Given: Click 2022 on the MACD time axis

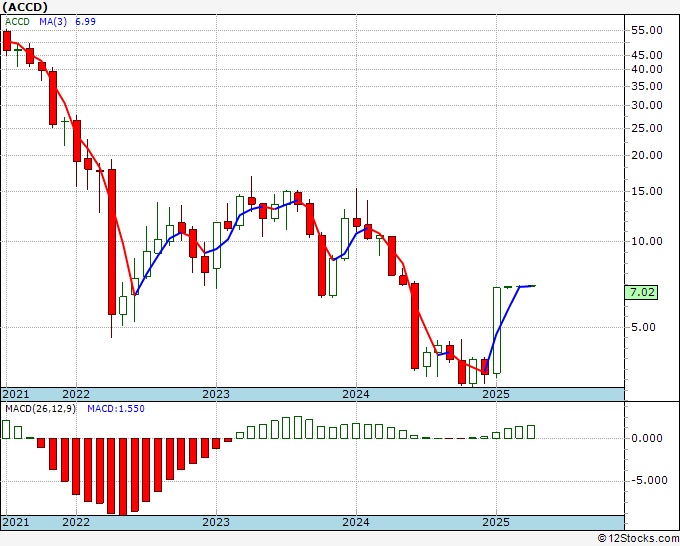Looking at the screenshot, I should pos(76,522).
